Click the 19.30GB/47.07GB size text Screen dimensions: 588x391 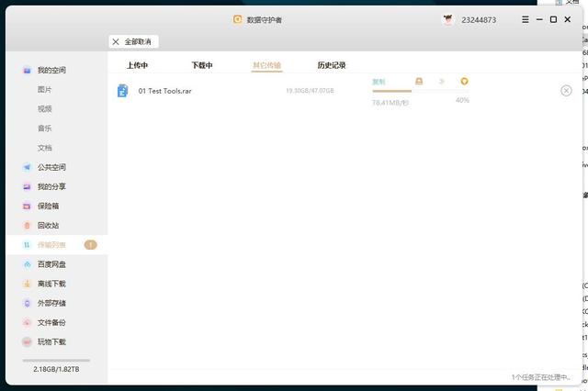[310, 91]
